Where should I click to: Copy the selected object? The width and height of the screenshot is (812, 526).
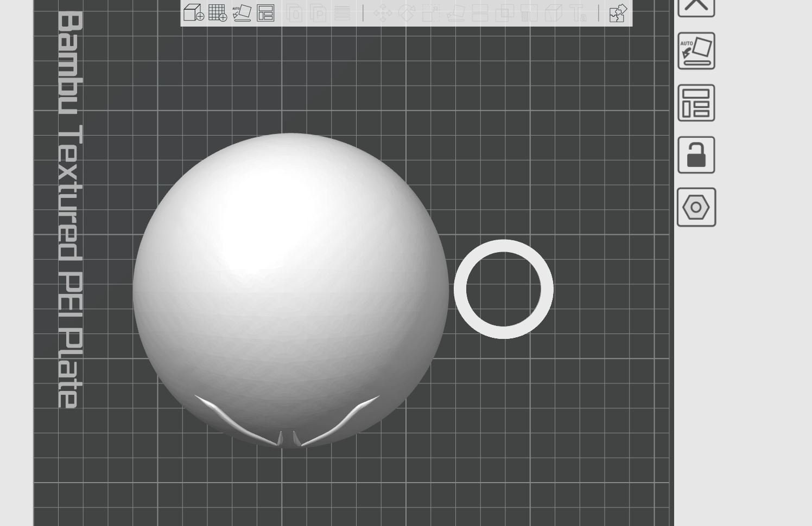pos(294,13)
